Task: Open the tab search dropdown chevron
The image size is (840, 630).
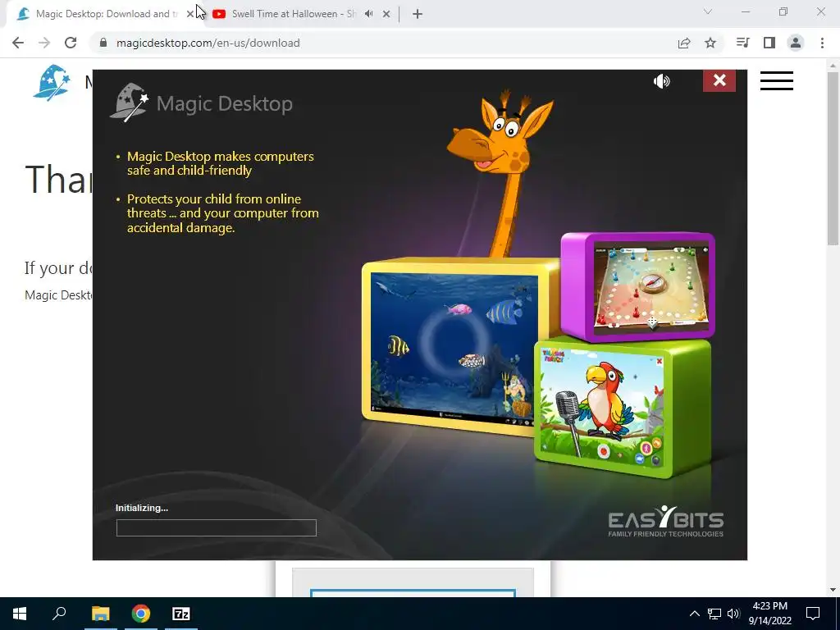Action: point(708,11)
